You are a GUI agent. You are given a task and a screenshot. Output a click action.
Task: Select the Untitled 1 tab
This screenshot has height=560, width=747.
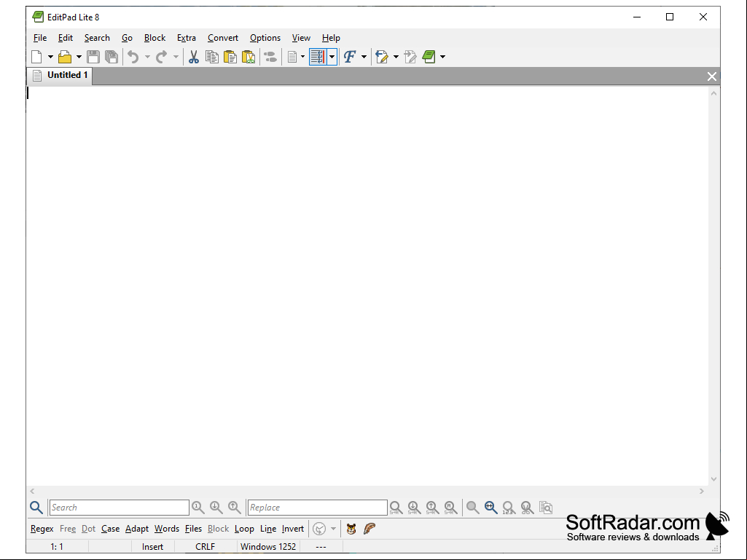pos(60,75)
